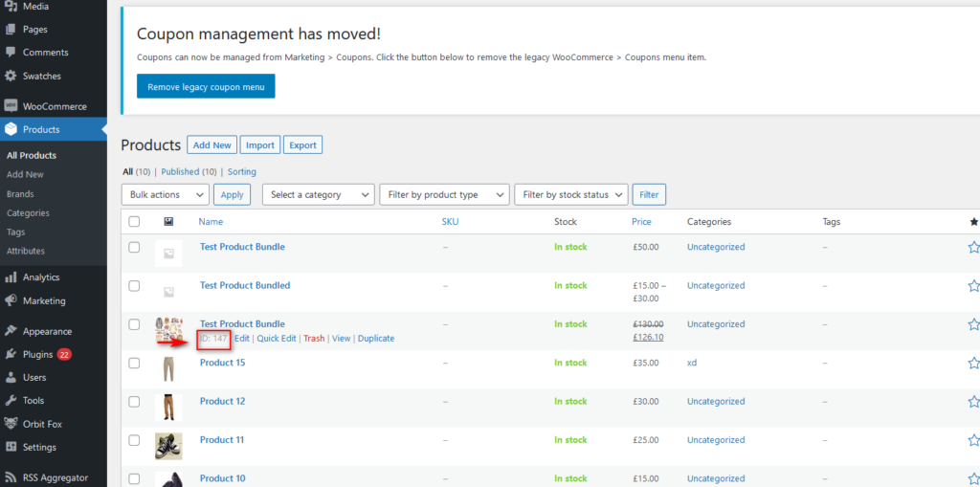Click the Products box icon
The width and height of the screenshot is (980, 487).
coord(10,129)
